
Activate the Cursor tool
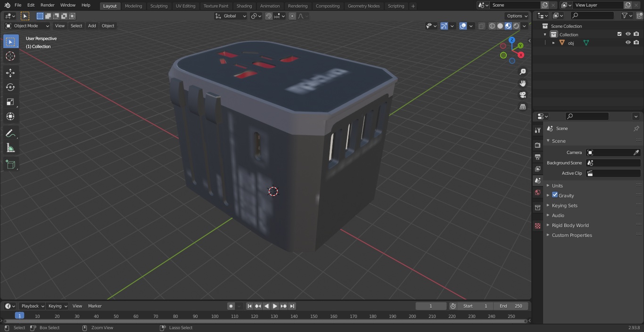[10, 56]
